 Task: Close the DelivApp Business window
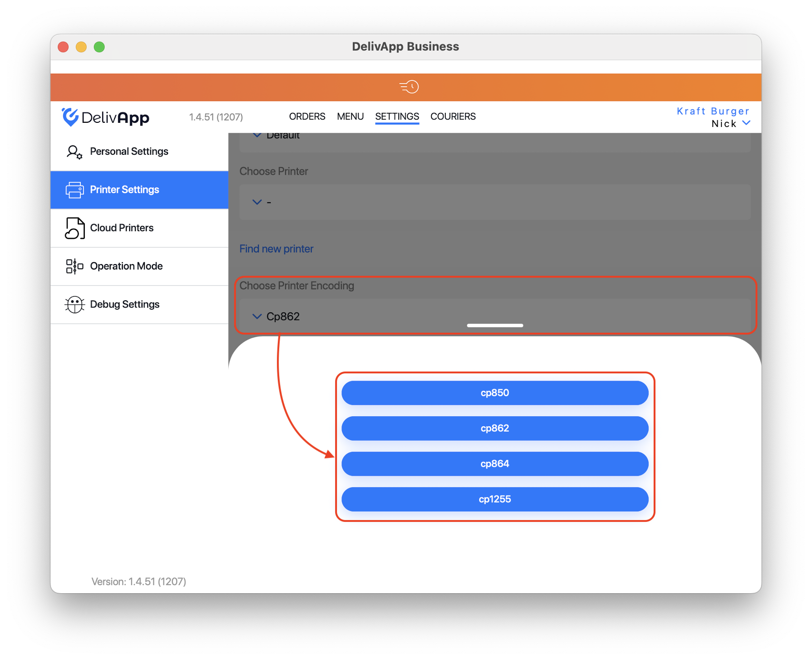[x=63, y=47]
